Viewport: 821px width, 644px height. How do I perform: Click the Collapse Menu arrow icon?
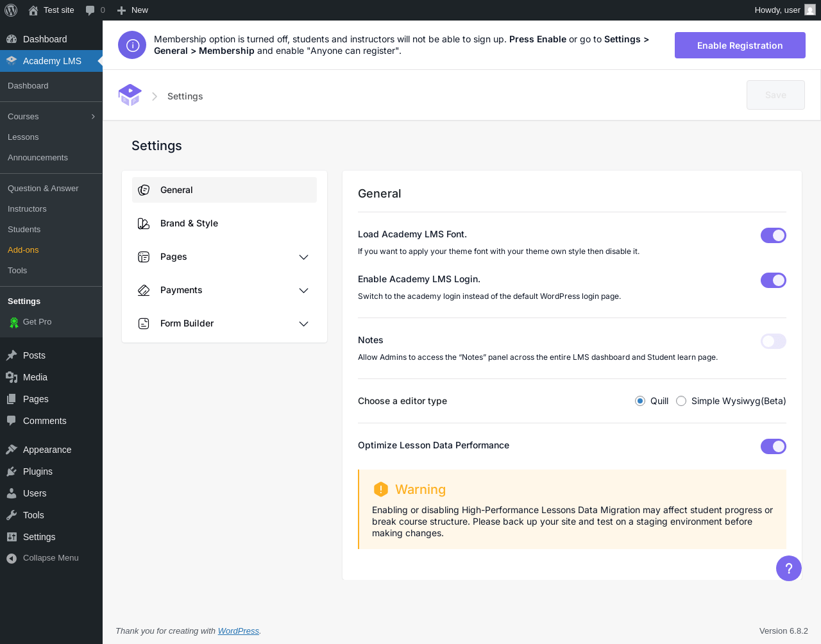point(12,558)
